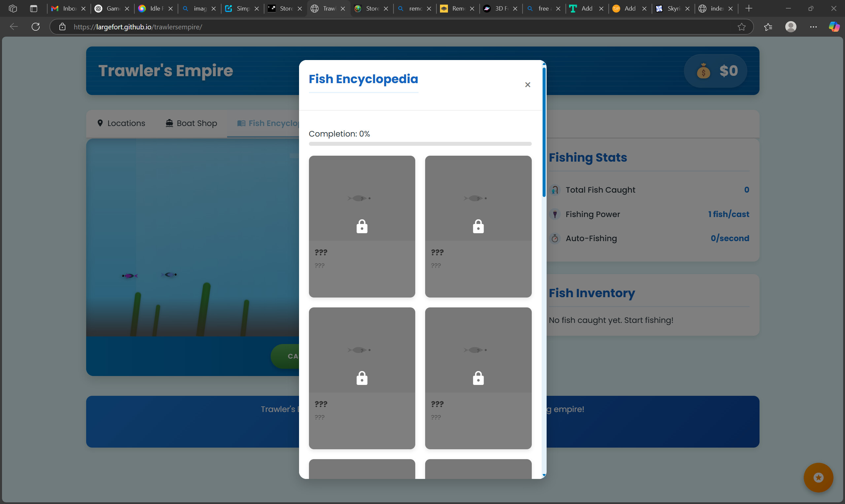
Task: Click the browser profile avatar icon
Action: [790, 27]
